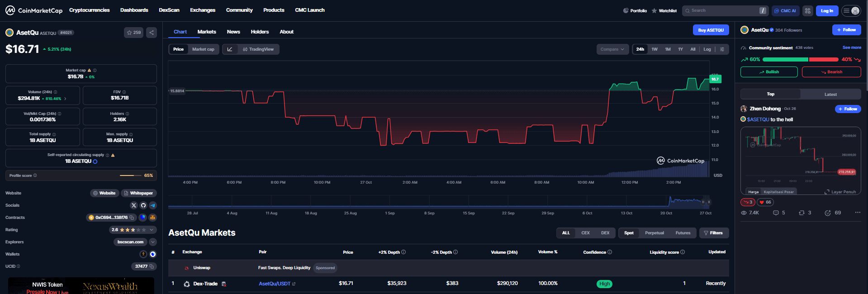868x294 pixels.
Task: Click See more on community sentiment
Action: 852,47
